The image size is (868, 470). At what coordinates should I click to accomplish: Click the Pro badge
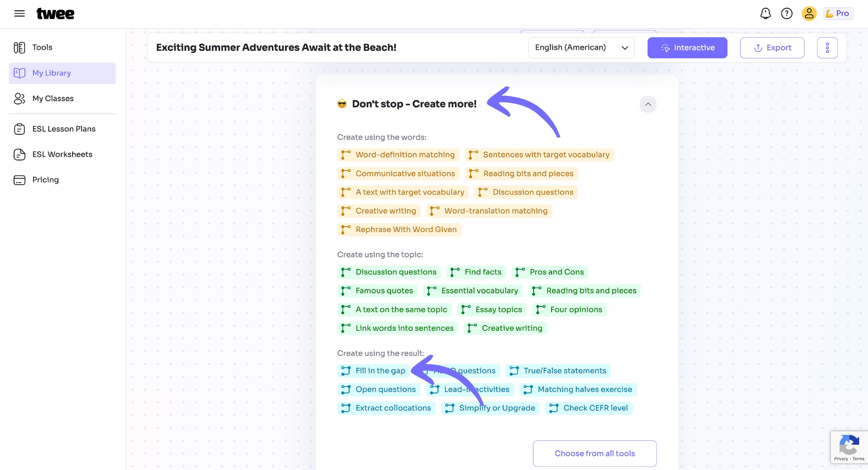838,14
